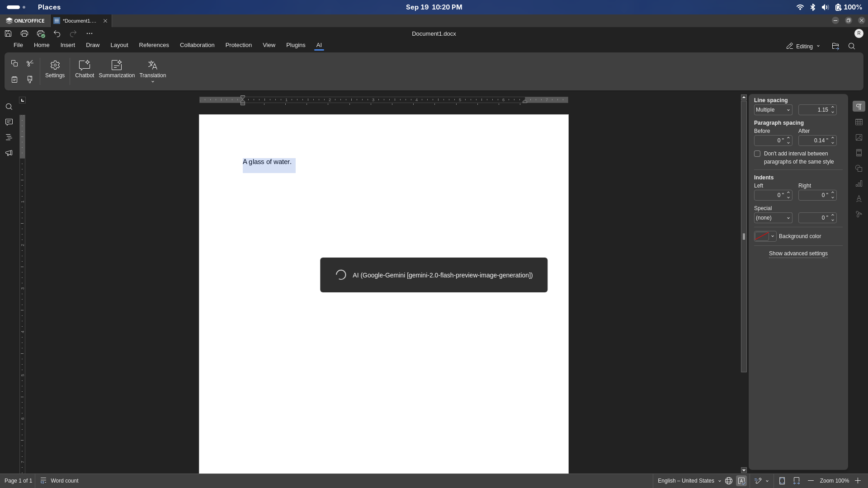
Task: Open the Comments sidebar panel
Action: tap(9, 122)
